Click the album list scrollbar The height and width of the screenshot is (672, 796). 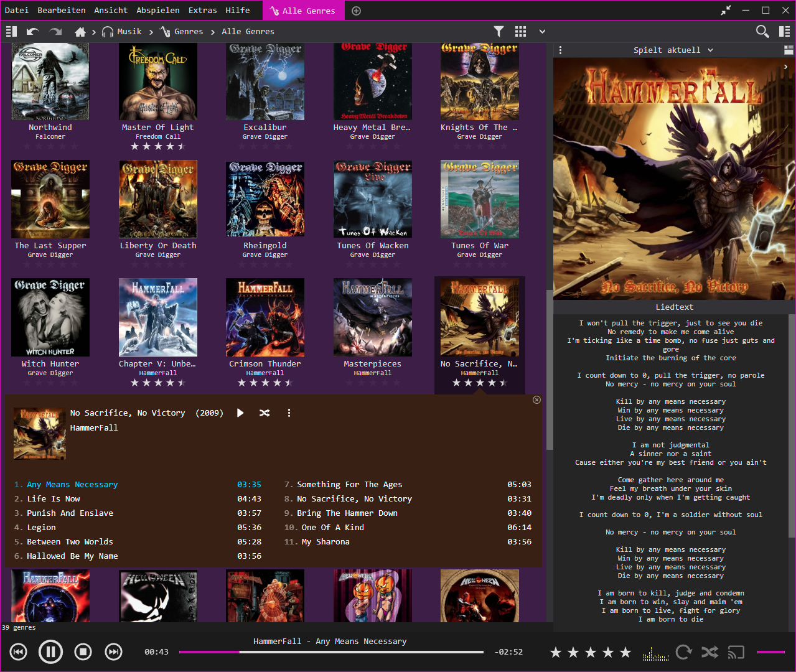(549, 370)
